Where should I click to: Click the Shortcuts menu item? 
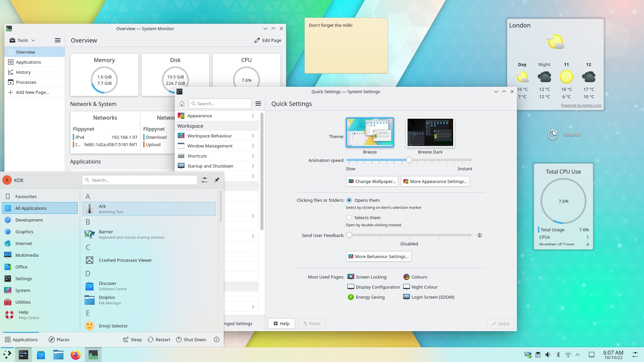197,156
